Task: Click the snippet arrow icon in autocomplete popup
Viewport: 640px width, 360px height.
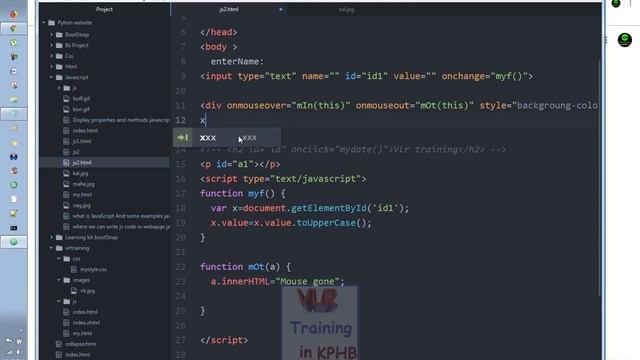Action: click(182, 138)
